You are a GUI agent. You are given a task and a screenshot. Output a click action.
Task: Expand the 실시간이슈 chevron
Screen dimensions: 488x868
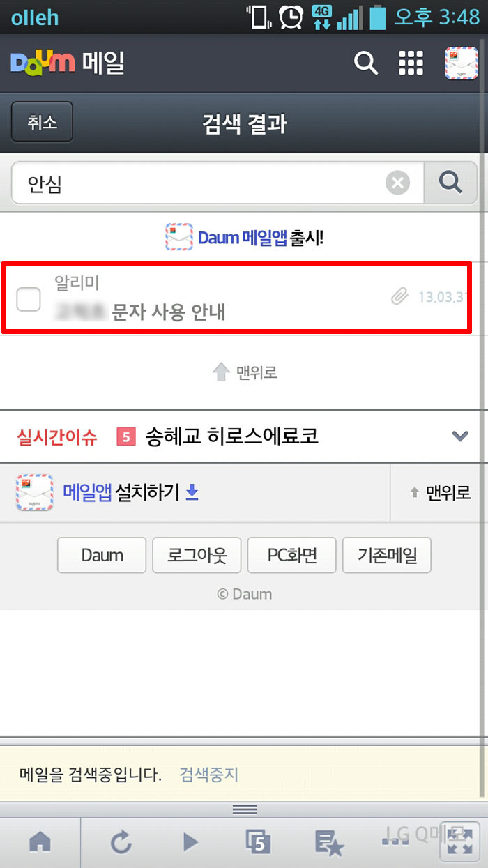pos(460,436)
